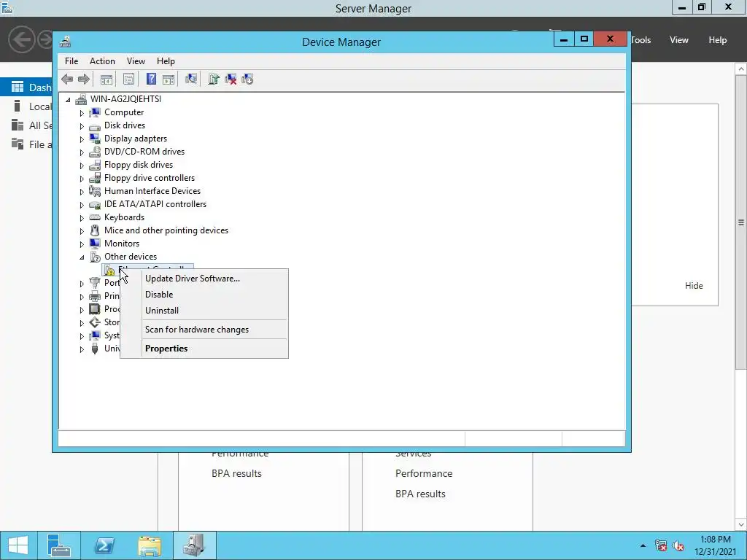The image size is (747, 560).
Task: Expand the Monitors category
Action: pos(82,244)
